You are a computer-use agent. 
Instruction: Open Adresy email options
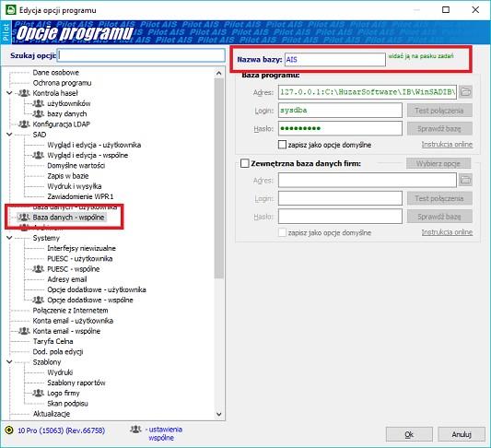coord(67,279)
